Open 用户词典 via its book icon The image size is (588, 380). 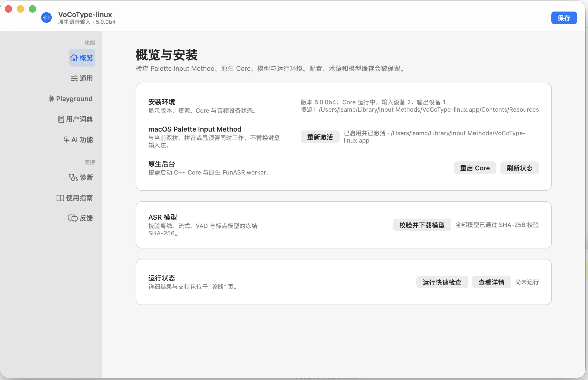click(61, 119)
